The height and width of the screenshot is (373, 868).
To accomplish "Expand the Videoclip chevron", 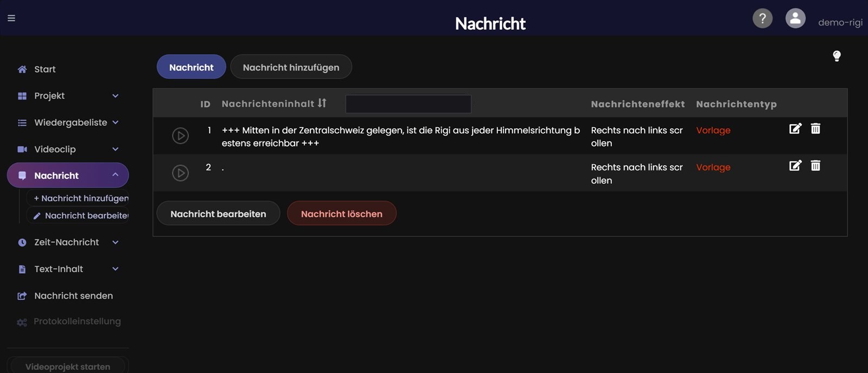I will tap(115, 149).
